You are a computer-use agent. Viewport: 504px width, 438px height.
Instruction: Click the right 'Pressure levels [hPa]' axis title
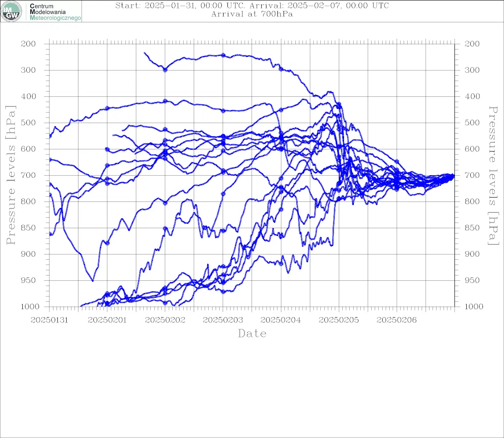point(493,176)
